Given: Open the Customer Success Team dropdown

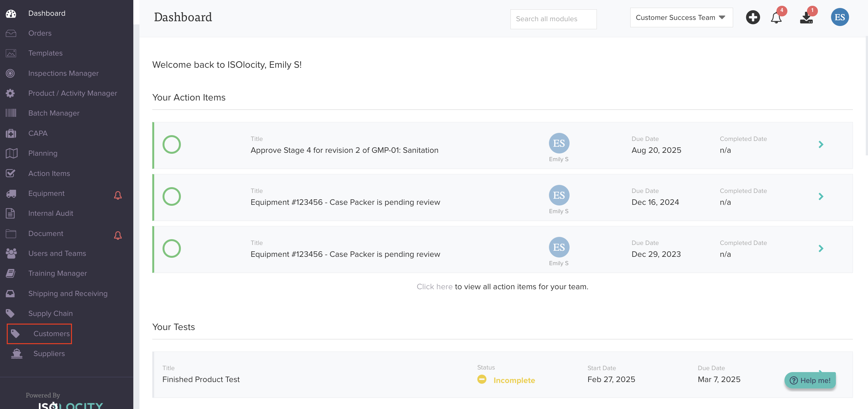Looking at the screenshot, I should 681,18.
